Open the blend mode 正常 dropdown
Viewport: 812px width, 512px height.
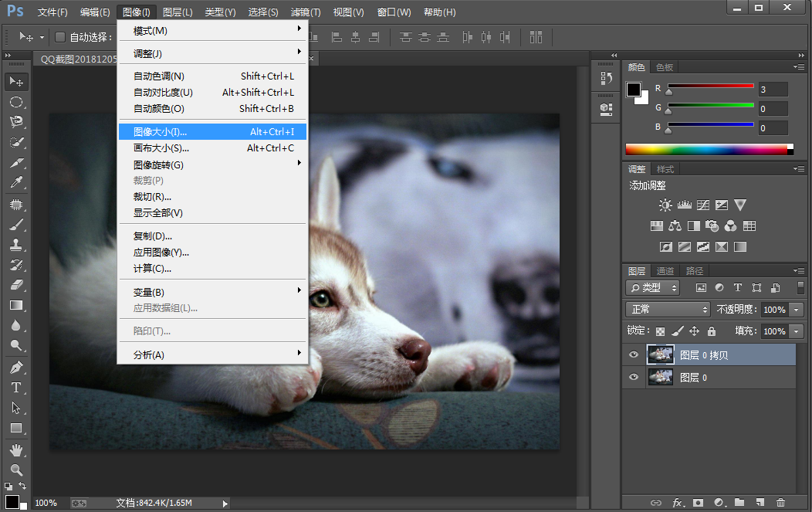click(668, 309)
